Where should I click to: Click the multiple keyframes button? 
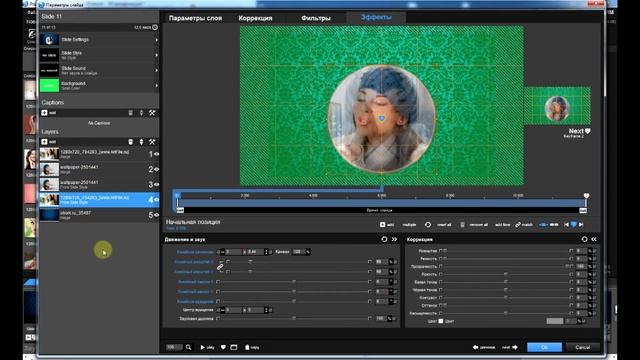[x=409, y=224]
